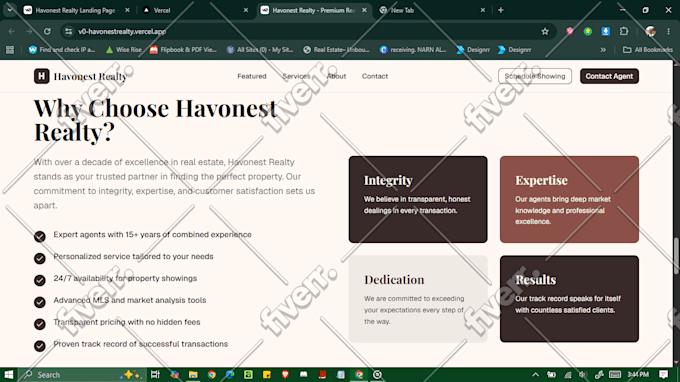Open the receiving NARN bookmark
Image resolution: width=680 pixels, height=382 pixels.
pyautogui.click(x=413, y=50)
